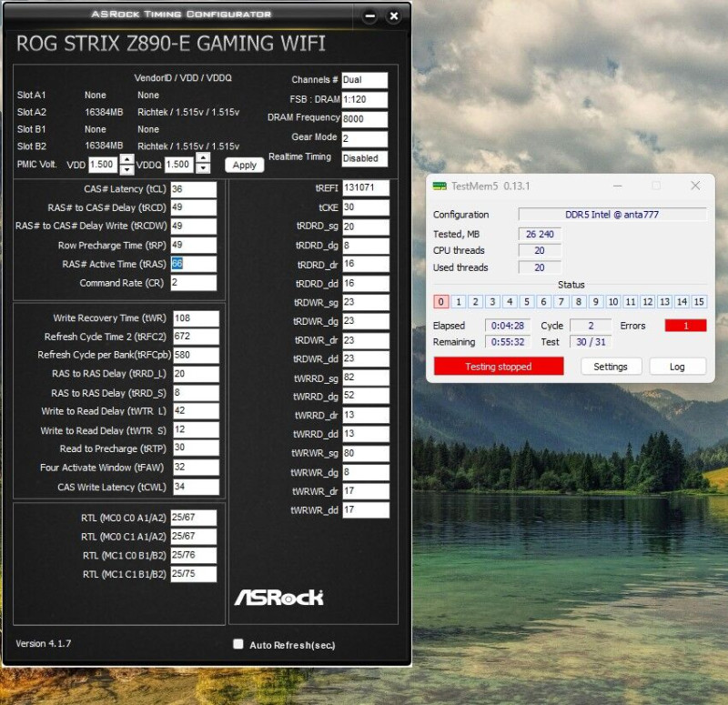Click the tWRWR_dd value field
The height and width of the screenshot is (705, 728).
(366, 510)
